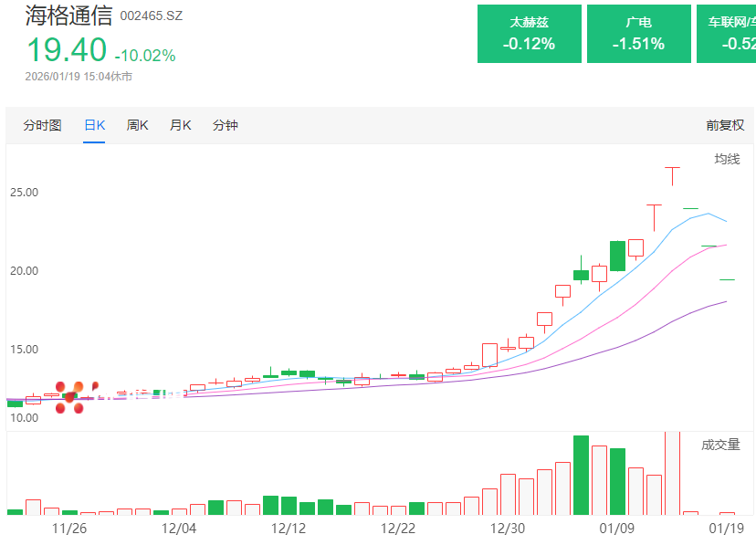The width and height of the screenshot is (756, 545).
Task: Open the 车联网 sector card
Action: click(x=727, y=34)
